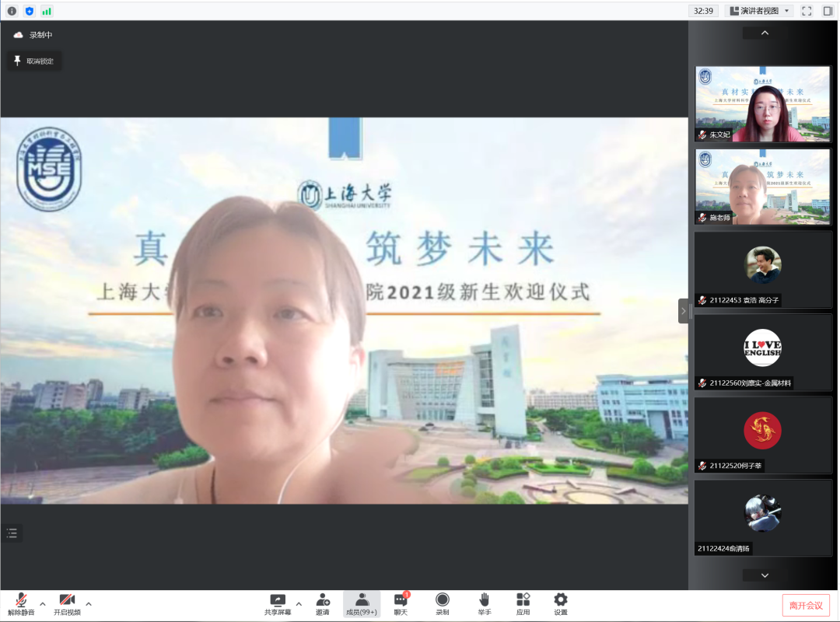Open the 聊天 chat panel

(x=401, y=604)
